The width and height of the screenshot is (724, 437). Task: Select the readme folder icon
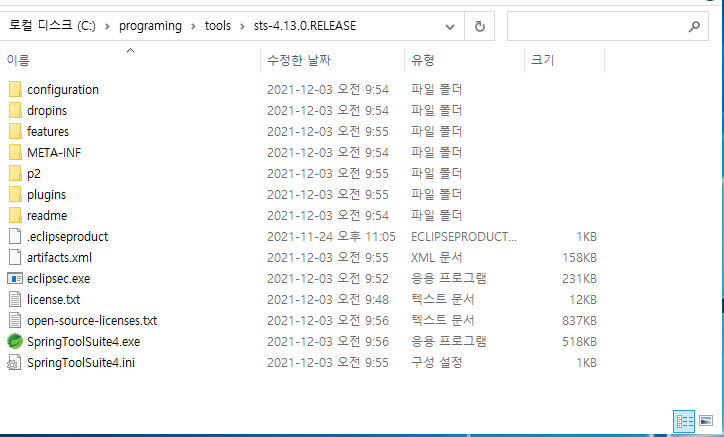point(15,215)
